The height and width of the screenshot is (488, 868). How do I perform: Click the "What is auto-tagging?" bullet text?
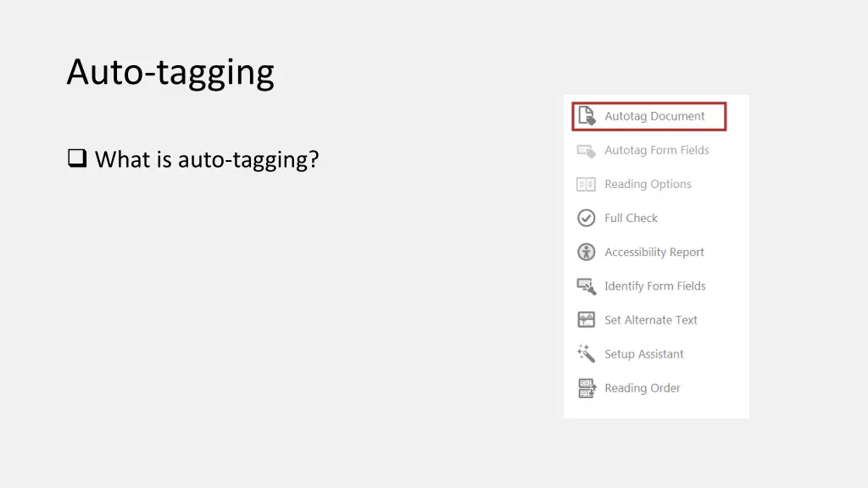[206, 158]
